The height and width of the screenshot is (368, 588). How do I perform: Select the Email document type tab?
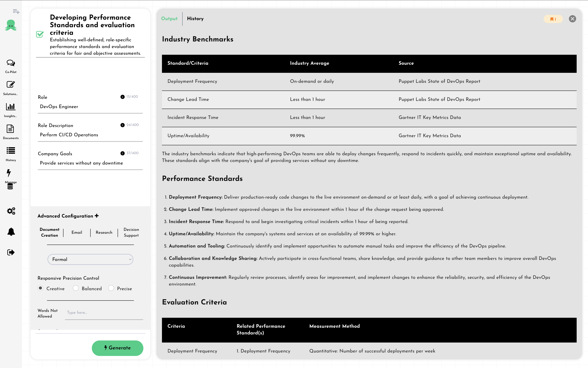coord(77,232)
